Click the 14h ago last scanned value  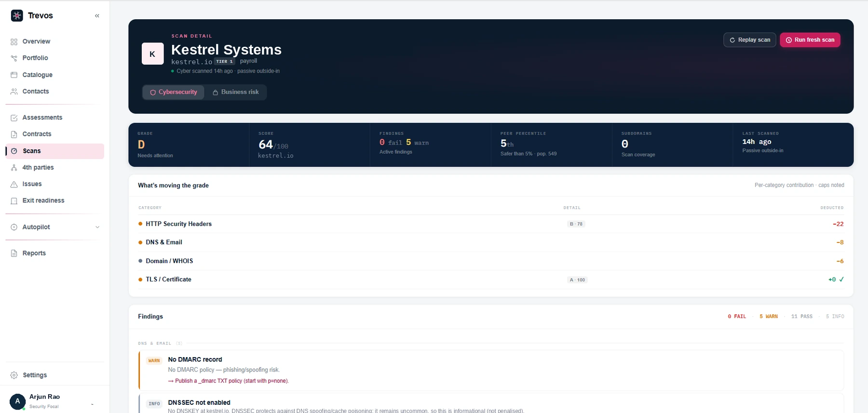pyautogui.click(x=757, y=142)
